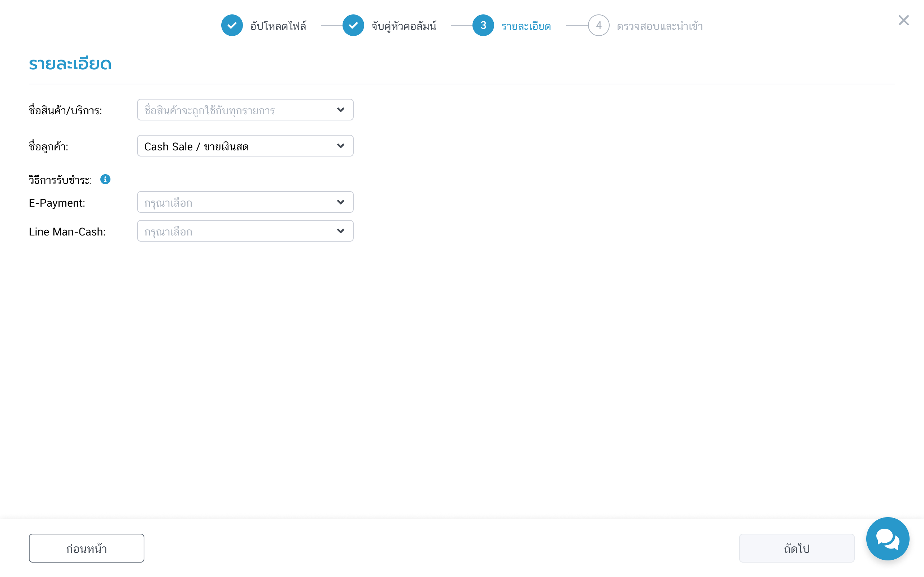
Task: Click the column mapping step checkmark
Action: [x=353, y=26]
